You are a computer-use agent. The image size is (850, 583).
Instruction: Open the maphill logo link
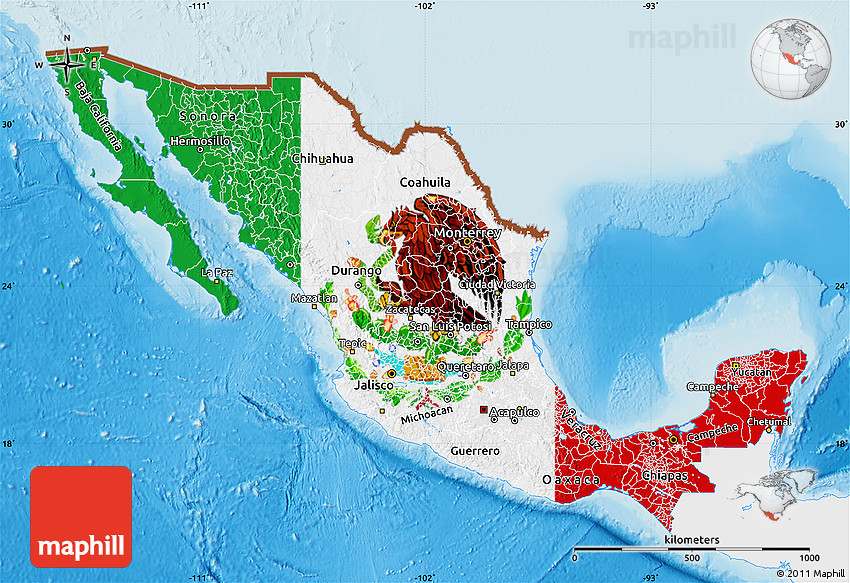[80, 546]
